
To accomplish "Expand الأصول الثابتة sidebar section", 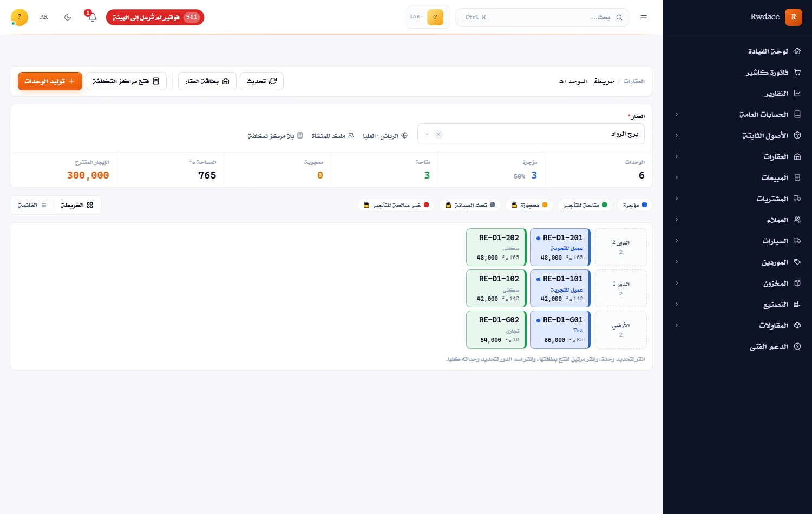I will coord(737,136).
